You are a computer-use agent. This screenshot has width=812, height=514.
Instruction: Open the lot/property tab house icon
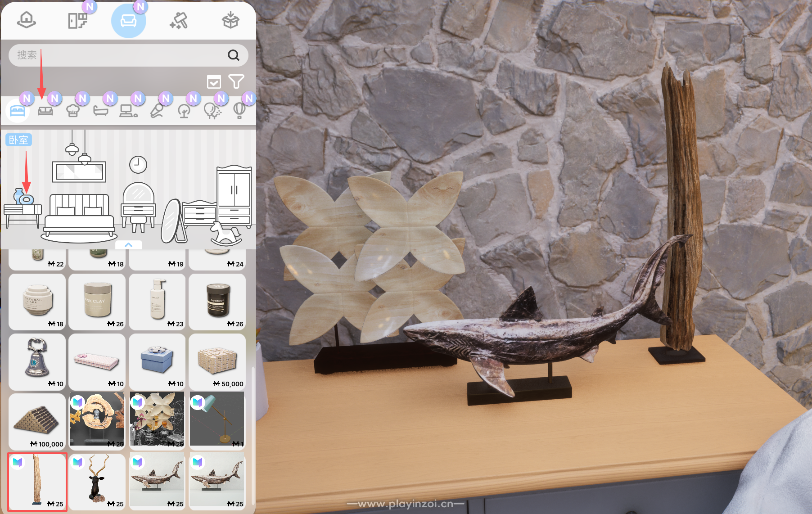tap(27, 20)
